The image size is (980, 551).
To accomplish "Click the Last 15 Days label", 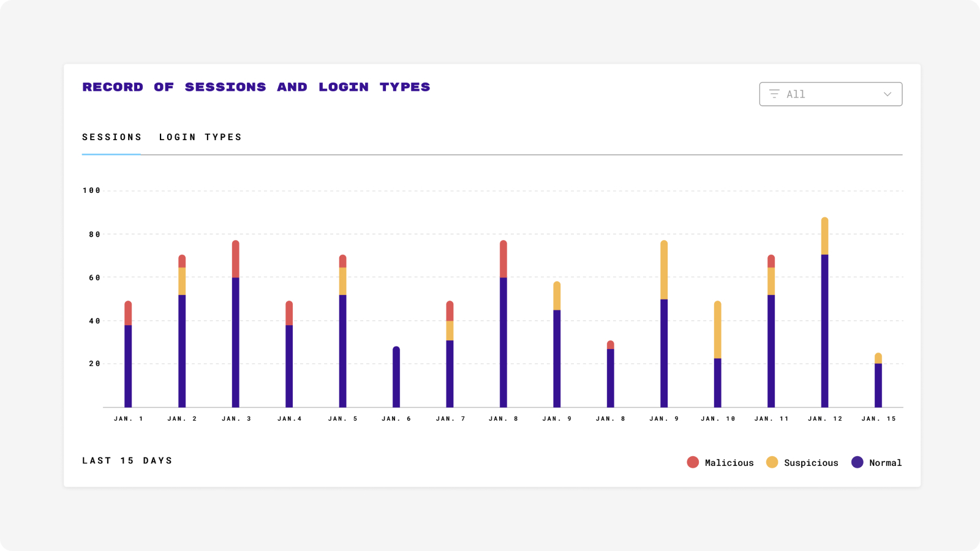I will (x=127, y=460).
